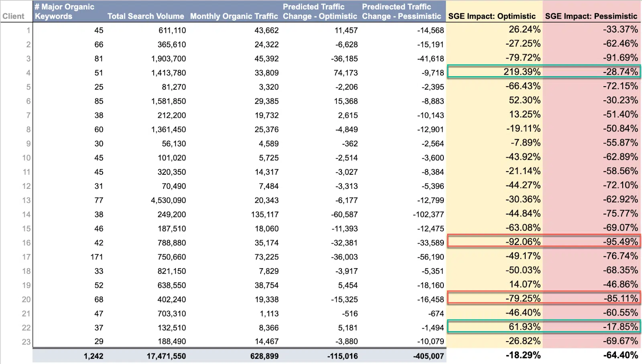Select client 13's search volume of 4,530,090
Viewport: 642px width, 364px height.
[169, 200]
